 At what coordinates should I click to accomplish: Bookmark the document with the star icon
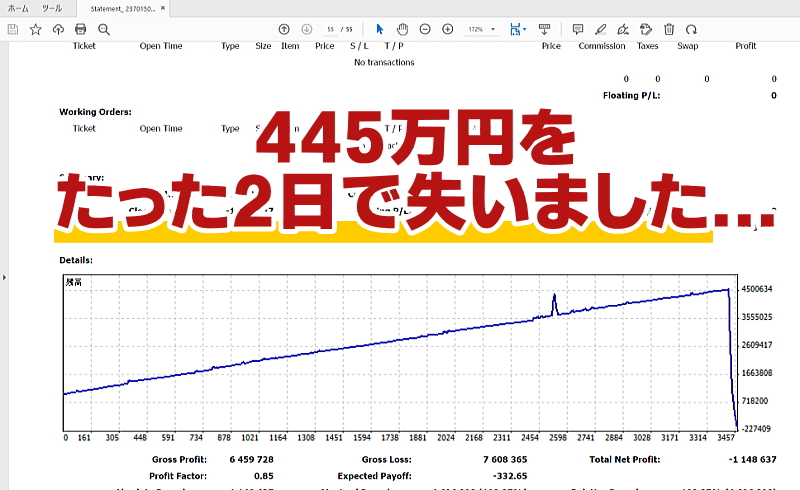pyautogui.click(x=35, y=29)
